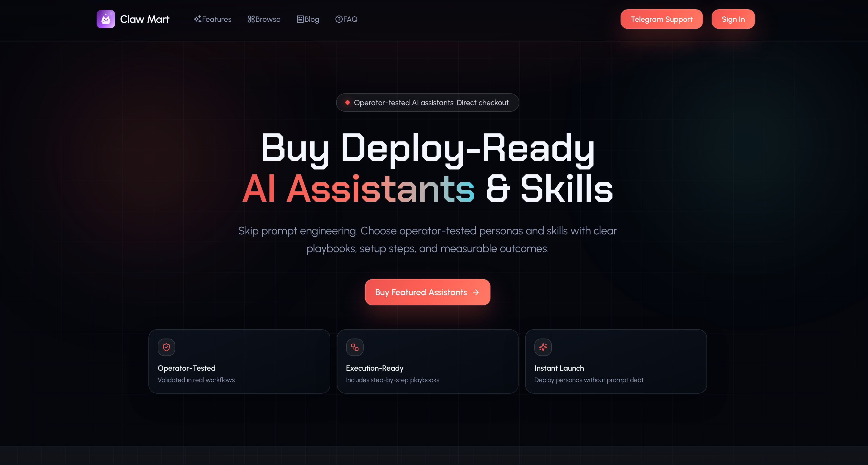The height and width of the screenshot is (465, 868).
Task: Click the red status dot in the announcement pill
Action: (348, 103)
